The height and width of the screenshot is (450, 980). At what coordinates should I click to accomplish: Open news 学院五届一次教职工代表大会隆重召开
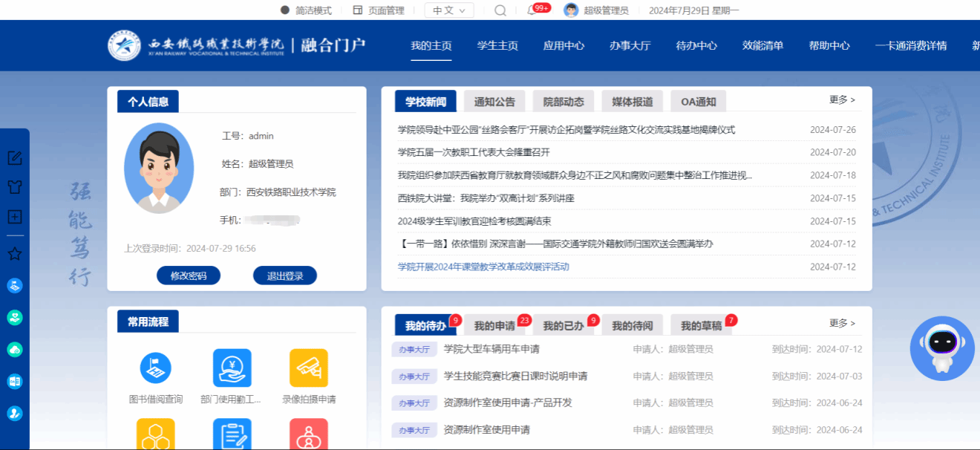[x=474, y=152]
